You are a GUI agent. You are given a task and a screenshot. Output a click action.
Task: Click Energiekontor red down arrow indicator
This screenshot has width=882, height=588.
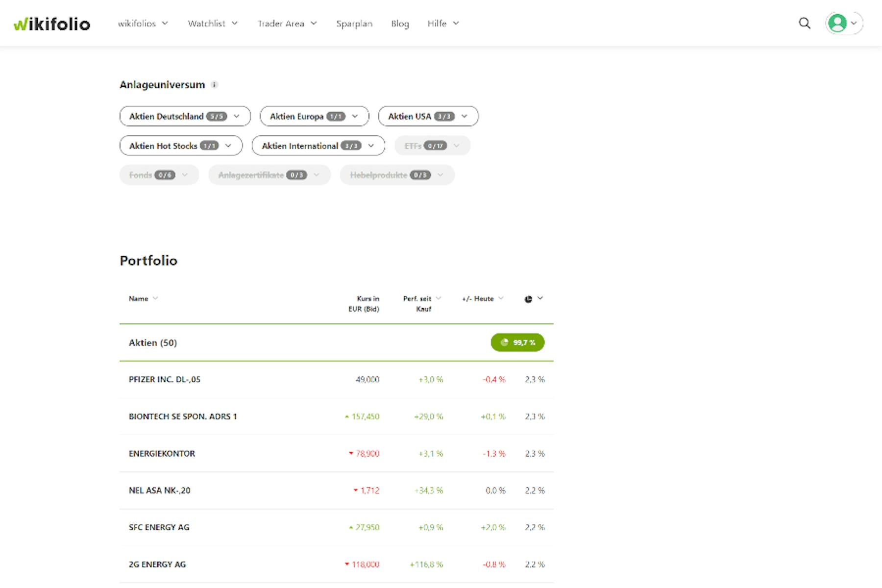click(351, 453)
